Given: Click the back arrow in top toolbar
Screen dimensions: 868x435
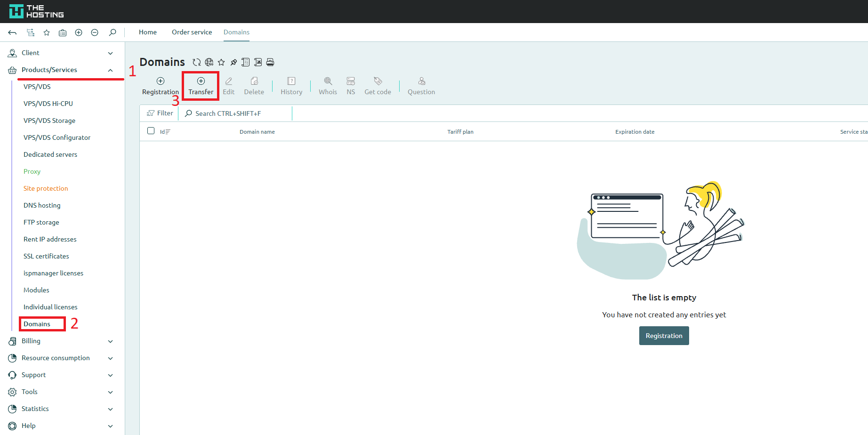Looking at the screenshot, I should pos(13,32).
